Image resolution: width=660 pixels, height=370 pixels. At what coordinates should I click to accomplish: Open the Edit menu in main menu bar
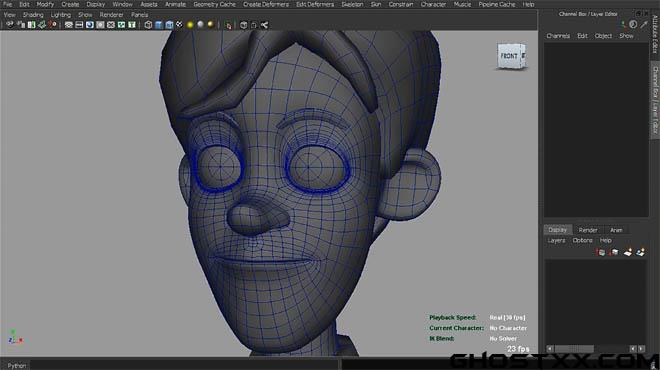click(24, 4)
